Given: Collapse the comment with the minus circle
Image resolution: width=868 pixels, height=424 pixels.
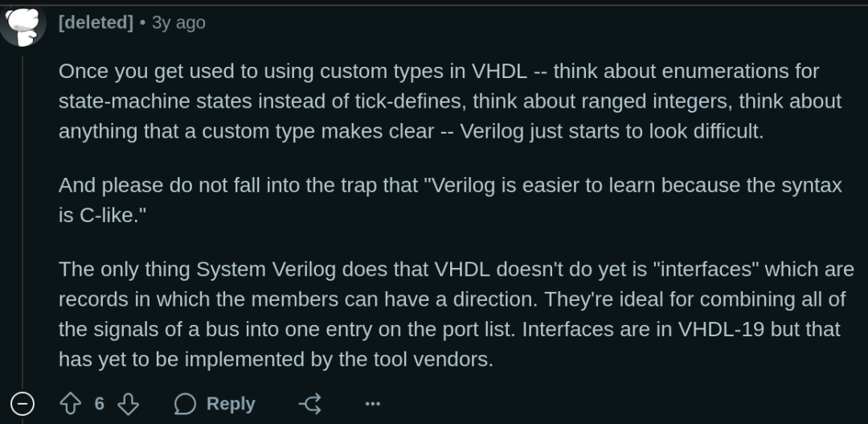Looking at the screenshot, I should (23, 404).
